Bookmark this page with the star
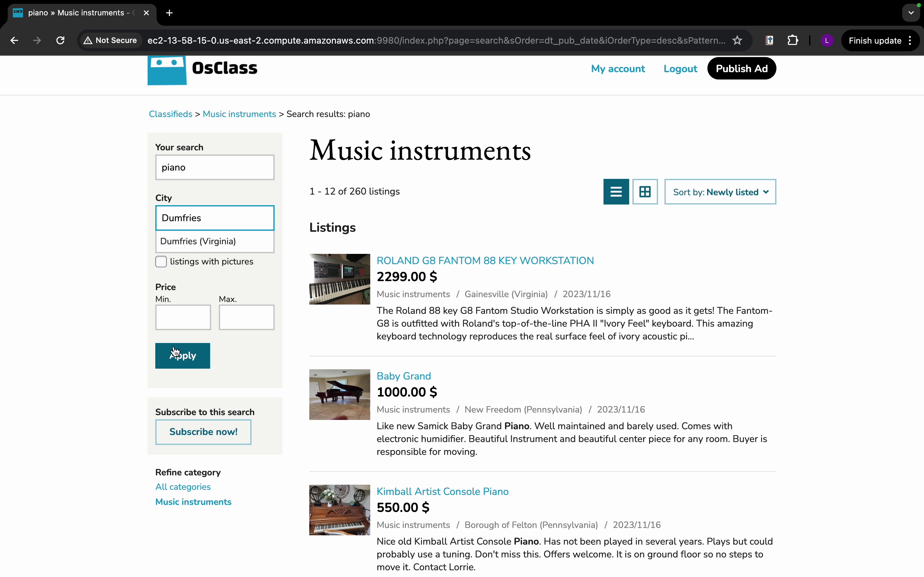924x577 pixels. click(x=737, y=40)
